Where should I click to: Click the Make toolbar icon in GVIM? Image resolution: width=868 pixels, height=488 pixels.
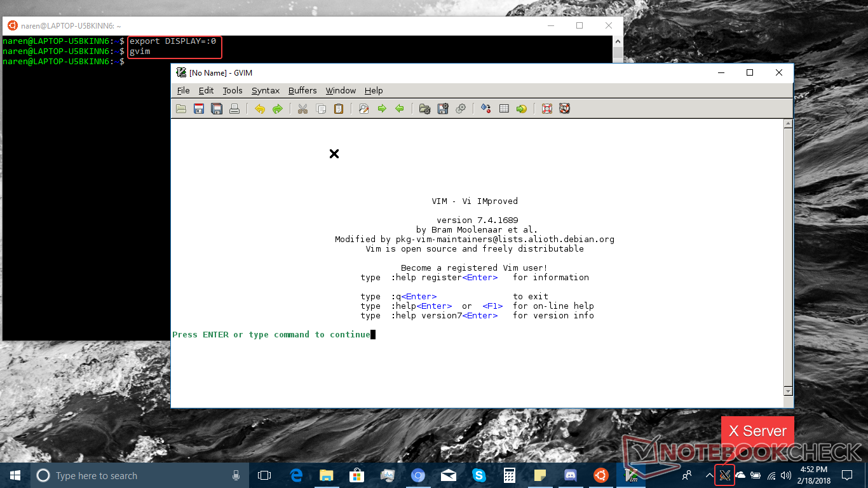tap(486, 109)
